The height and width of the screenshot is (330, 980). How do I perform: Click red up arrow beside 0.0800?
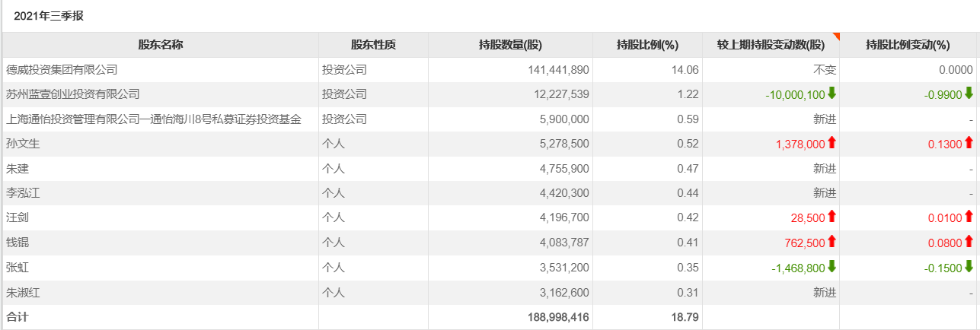coord(969,242)
